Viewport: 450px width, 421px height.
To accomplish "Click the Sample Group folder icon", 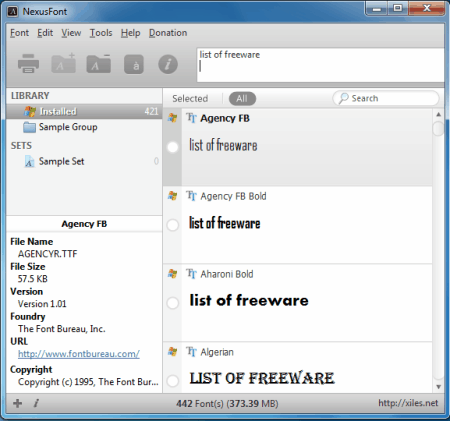I will [29, 127].
